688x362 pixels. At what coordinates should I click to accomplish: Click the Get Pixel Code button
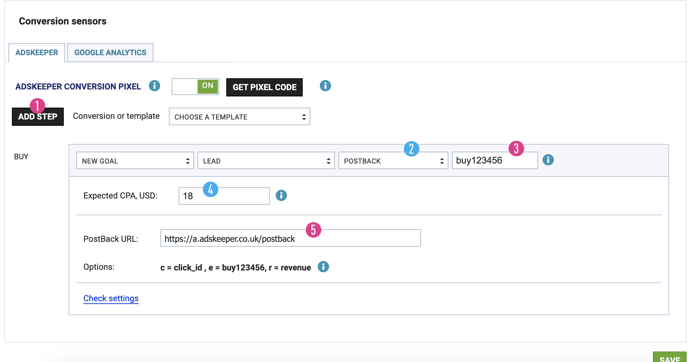click(x=264, y=87)
